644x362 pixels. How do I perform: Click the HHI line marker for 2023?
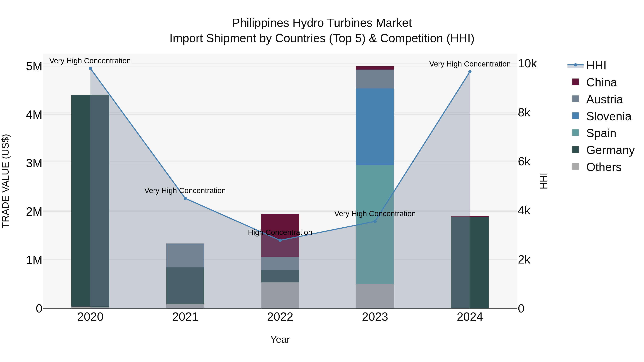pos(375,221)
